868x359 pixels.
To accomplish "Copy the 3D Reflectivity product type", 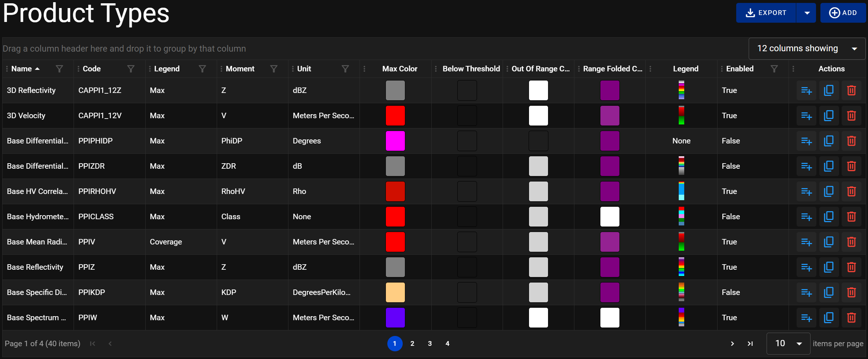I will coord(829,90).
